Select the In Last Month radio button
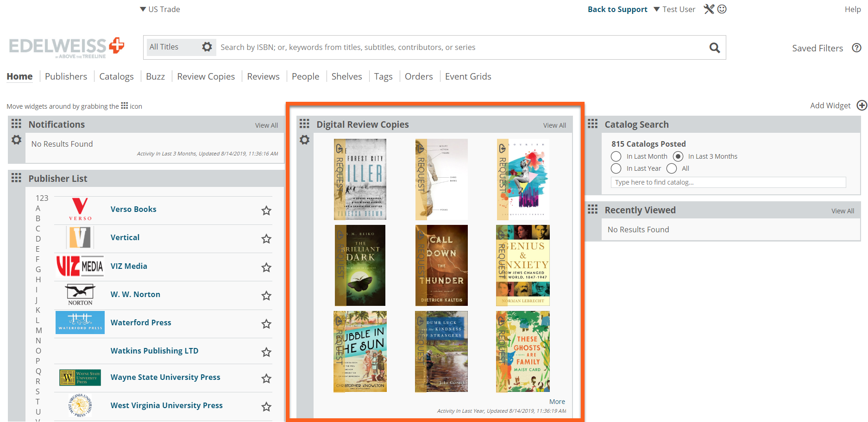This screenshot has width=868, height=422. point(616,156)
